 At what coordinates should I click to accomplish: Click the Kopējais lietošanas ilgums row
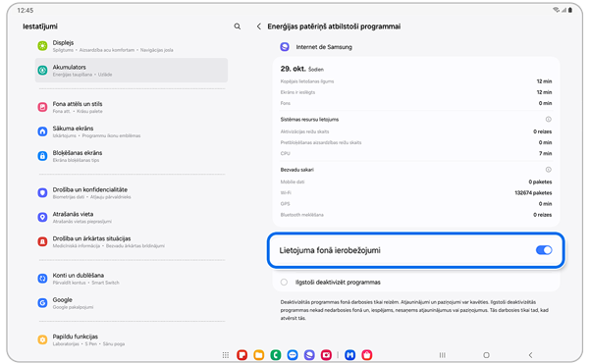pyautogui.click(x=416, y=81)
